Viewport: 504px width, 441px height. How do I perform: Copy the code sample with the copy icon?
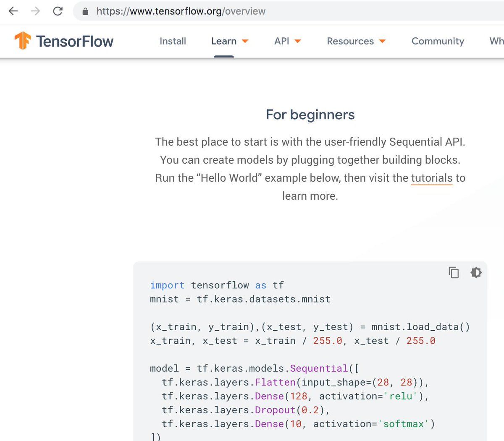point(454,273)
